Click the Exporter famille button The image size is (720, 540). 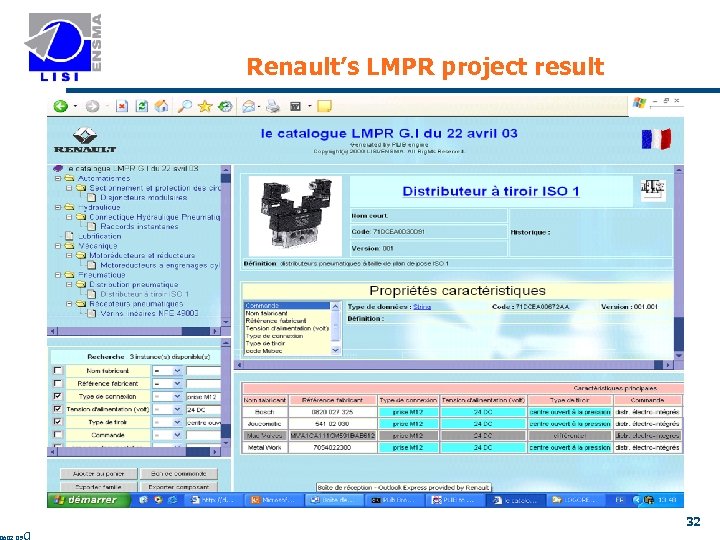[99, 486]
